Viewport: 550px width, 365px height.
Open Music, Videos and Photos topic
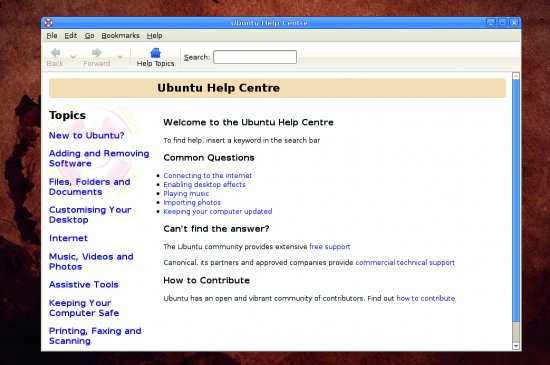(x=91, y=262)
